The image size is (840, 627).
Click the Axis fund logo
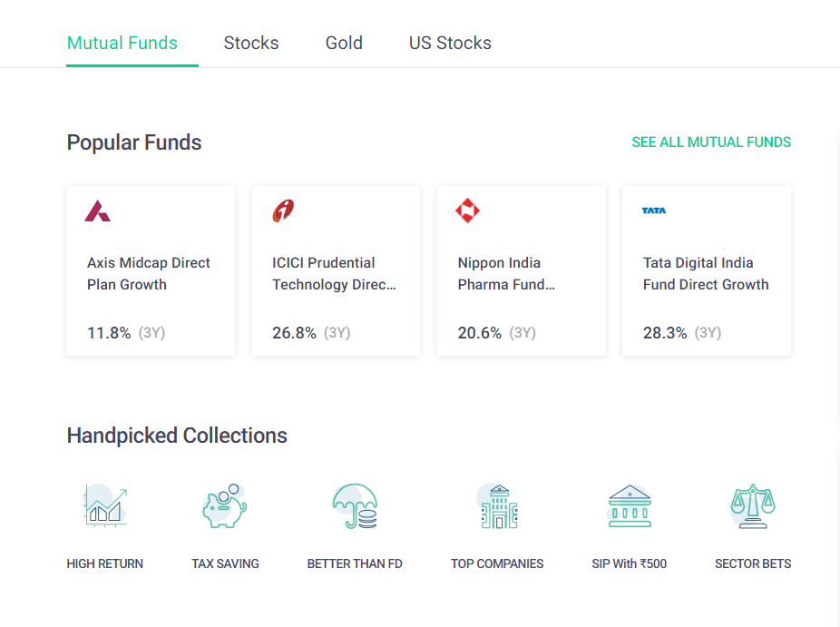(x=98, y=211)
